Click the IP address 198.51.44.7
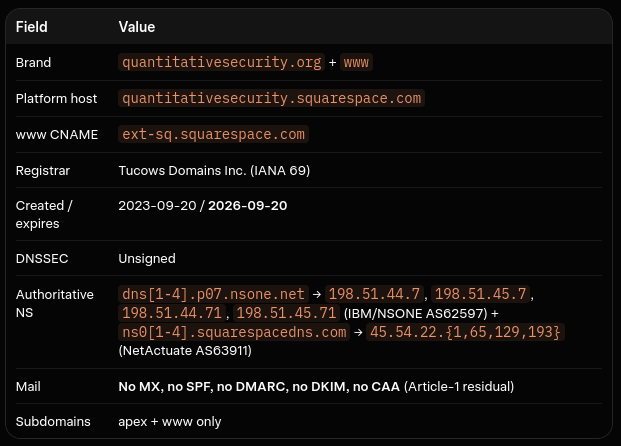 374,294
